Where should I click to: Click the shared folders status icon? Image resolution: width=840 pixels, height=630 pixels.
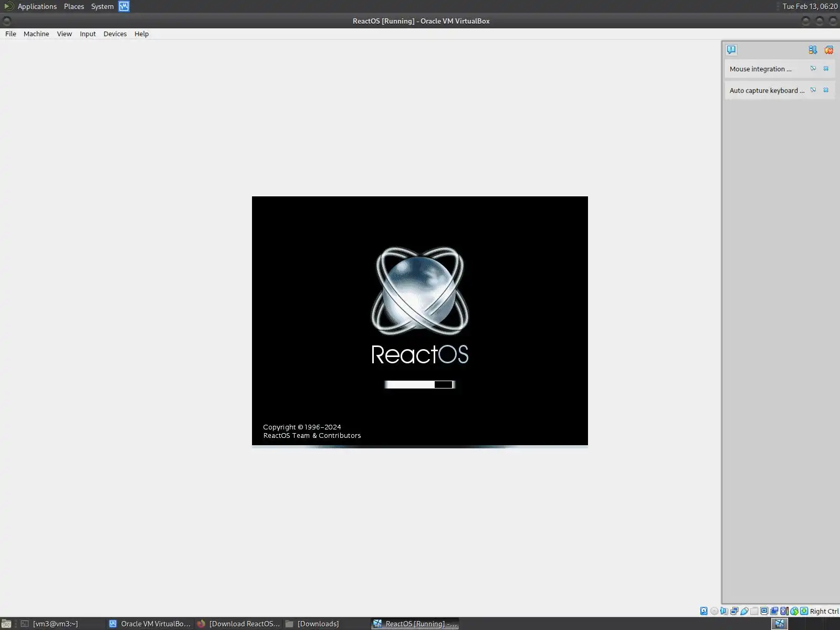(x=754, y=611)
